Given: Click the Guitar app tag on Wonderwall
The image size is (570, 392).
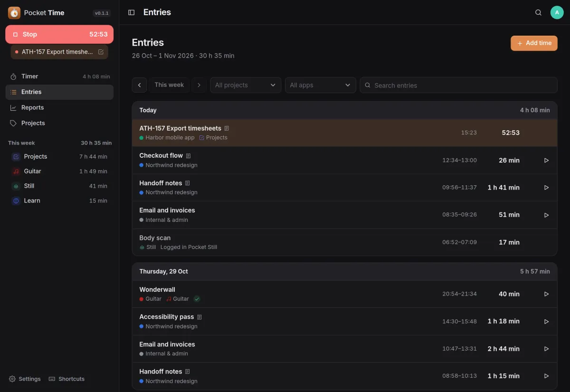Looking at the screenshot, I should coord(178,299).
